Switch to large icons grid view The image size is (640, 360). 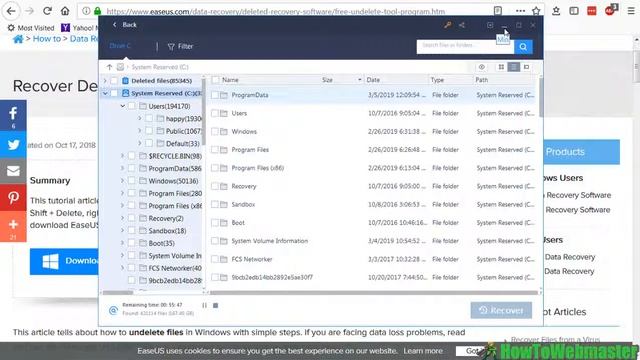coord(501,67)
